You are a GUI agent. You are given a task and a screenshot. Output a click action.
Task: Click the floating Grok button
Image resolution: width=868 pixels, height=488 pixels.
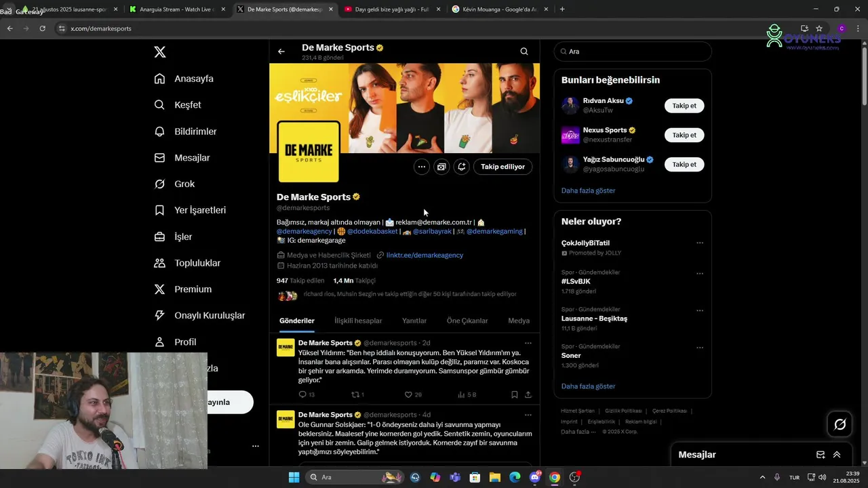tap(840, 424)
